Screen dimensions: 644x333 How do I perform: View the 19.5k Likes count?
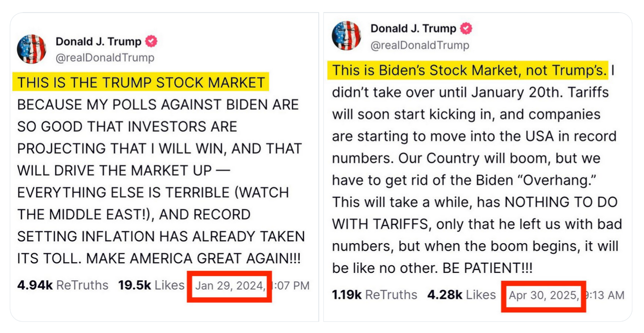point(151,285)
